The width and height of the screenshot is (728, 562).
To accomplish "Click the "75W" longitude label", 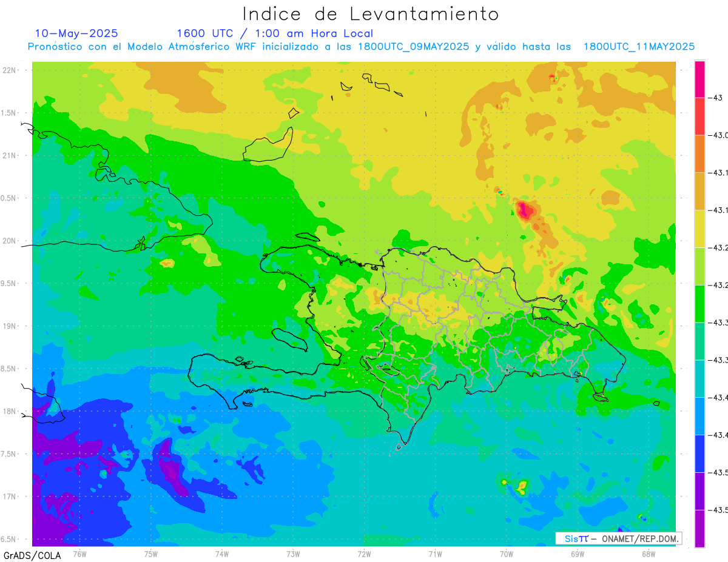I will coord(151,554).
